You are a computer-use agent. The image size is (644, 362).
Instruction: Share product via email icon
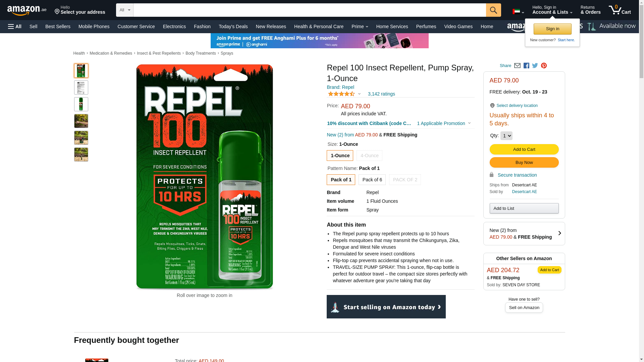(x=517, y=66)
